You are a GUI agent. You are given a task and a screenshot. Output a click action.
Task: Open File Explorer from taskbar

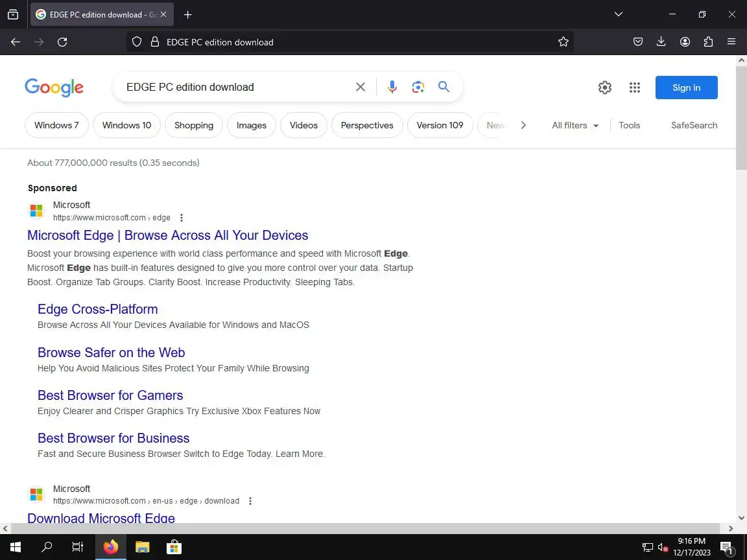[143, 547]
